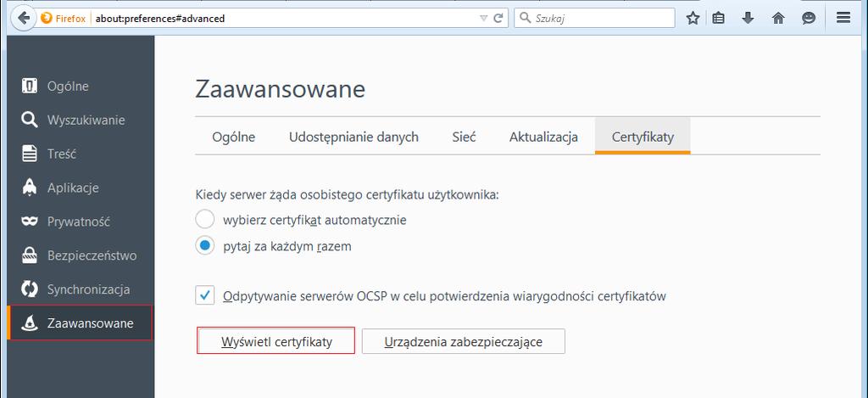The image size is (868, 398).
Task: Open Synchronizacja sidebar category
Action: (81, 289)
